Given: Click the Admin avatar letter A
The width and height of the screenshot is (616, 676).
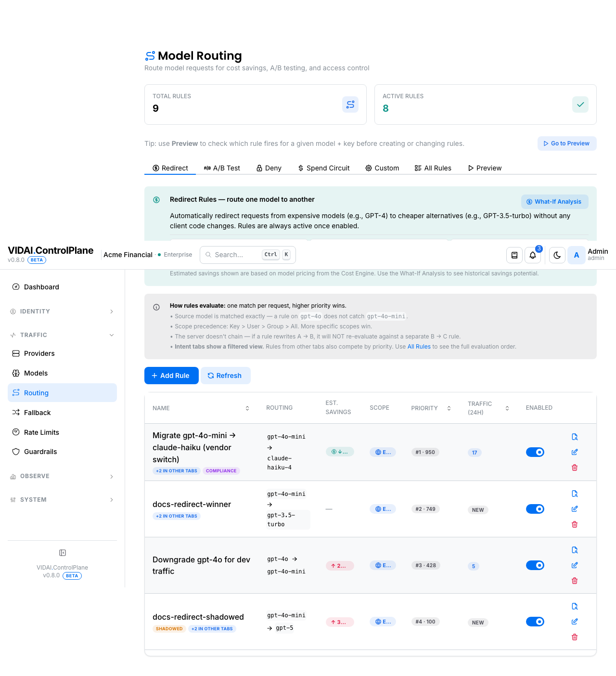Looking at the screenshot, I should click(x=577, y=255).
